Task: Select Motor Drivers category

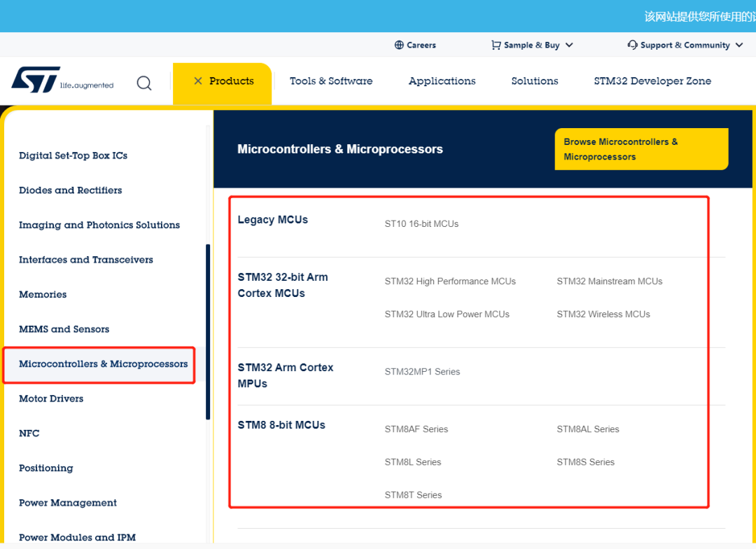Action: [x=51, y=398]
